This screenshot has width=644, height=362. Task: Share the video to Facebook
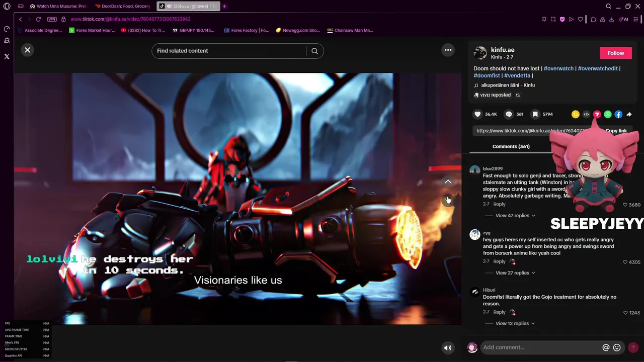(618, 114)
